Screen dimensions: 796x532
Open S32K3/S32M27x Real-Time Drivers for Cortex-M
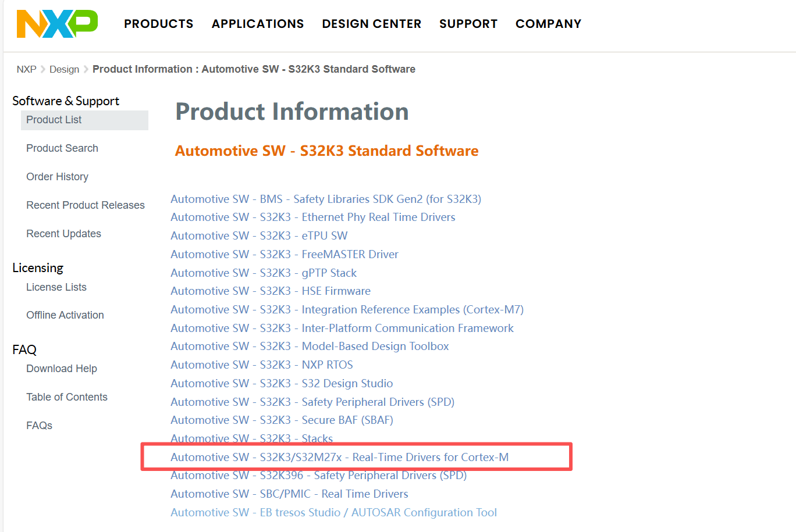point(340,457)
